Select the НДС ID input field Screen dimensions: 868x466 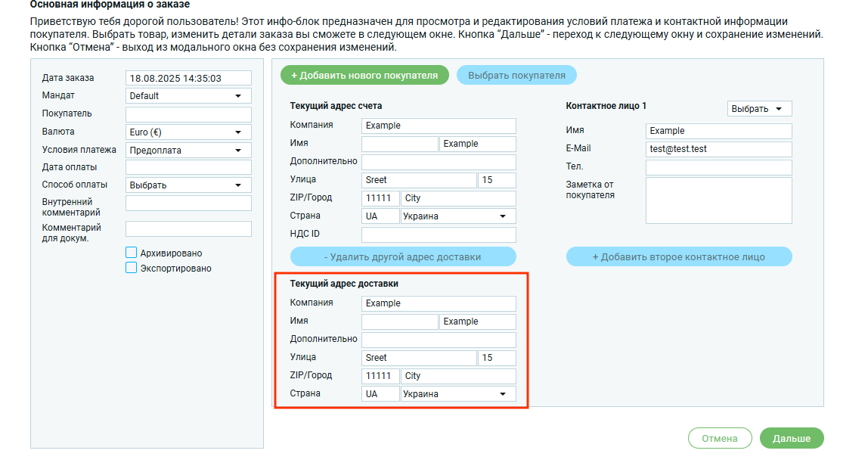click(439, 235)
